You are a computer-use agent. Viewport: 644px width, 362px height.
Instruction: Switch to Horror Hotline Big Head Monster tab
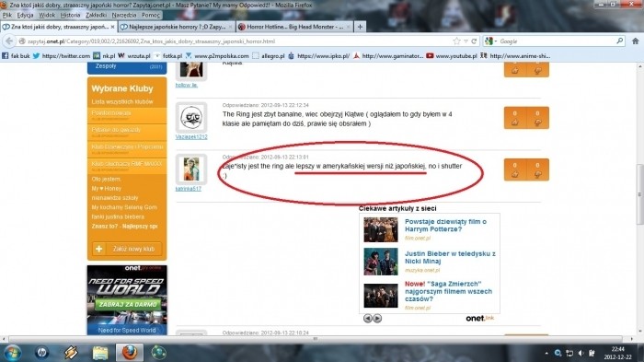click(x=294, y=27)
